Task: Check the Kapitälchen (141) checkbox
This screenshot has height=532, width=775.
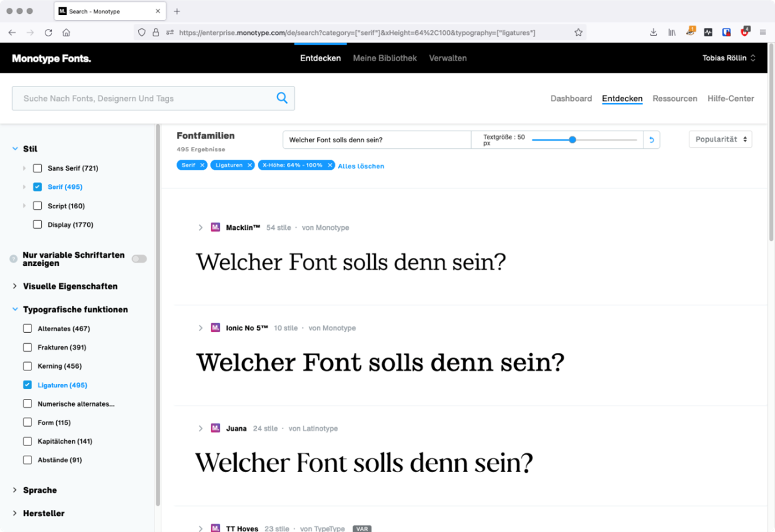Action: coord(27,441)
